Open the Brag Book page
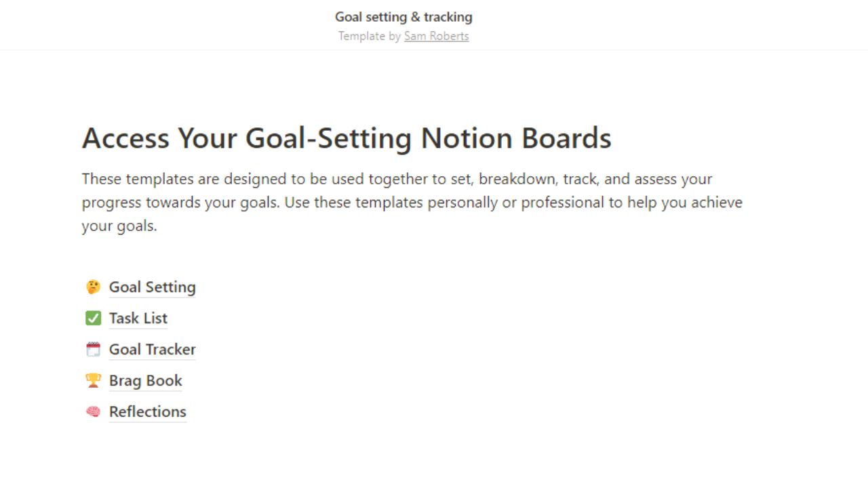The width and height of the screenshot is (868, 488). (x=145, y=380)
